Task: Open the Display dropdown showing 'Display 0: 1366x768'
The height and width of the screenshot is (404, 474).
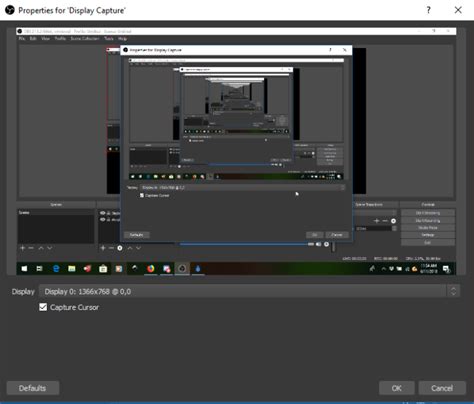Action: pos(250,291)
